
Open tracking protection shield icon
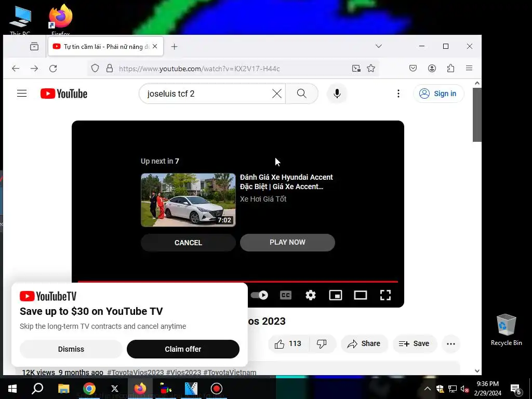click(95, 68)
